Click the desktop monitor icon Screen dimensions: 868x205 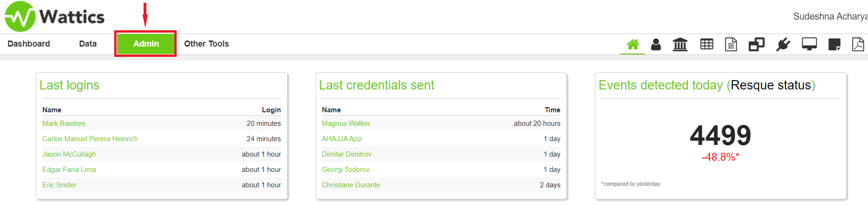[809, 44]
